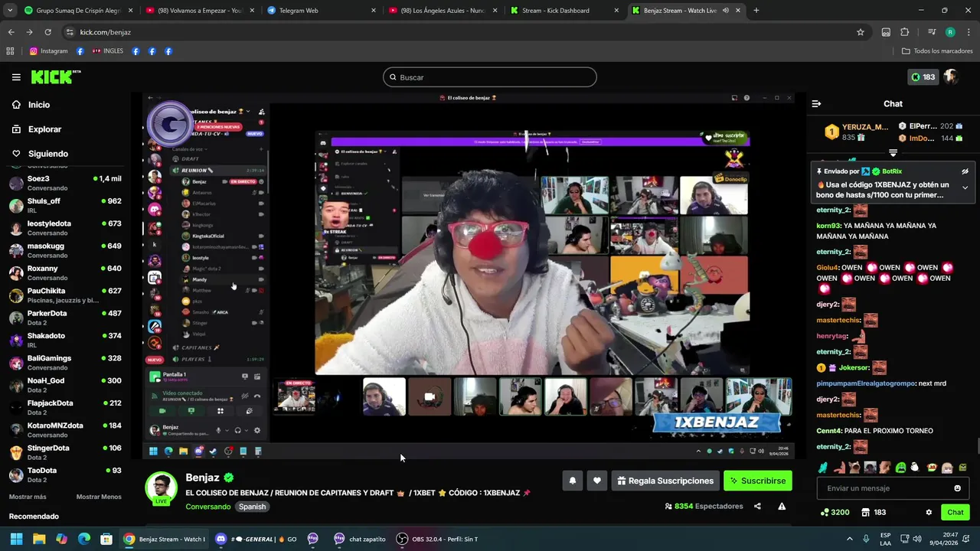The width and height of the screenshot is (980, 551).
Task: Open the Roxanny channel in the sidebar
Action: coord(65,272)
